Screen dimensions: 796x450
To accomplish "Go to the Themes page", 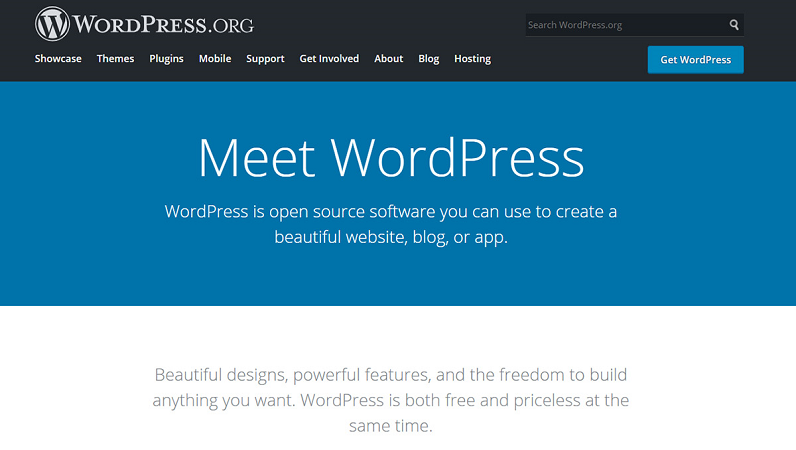I will [x=115, y=59].
